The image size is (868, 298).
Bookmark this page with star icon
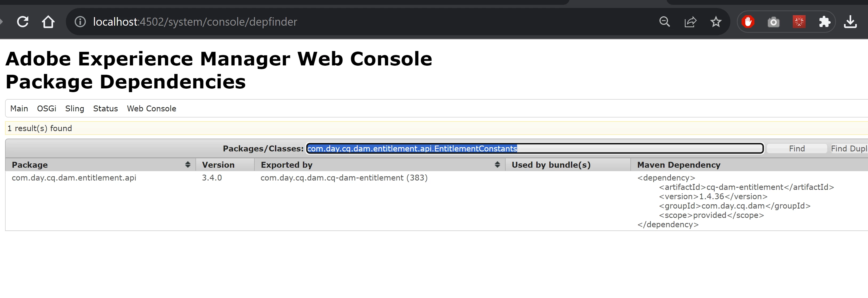coord(716,22)
